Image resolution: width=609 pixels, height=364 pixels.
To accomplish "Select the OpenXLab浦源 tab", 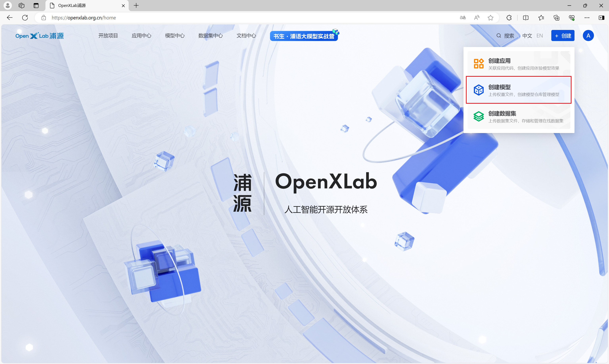I will (87, 5).
